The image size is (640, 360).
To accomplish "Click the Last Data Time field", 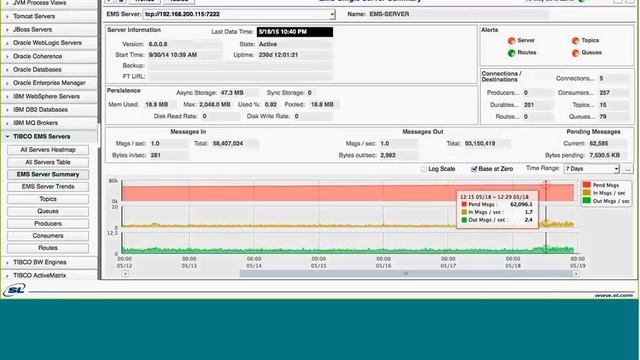I will point(295,32).
